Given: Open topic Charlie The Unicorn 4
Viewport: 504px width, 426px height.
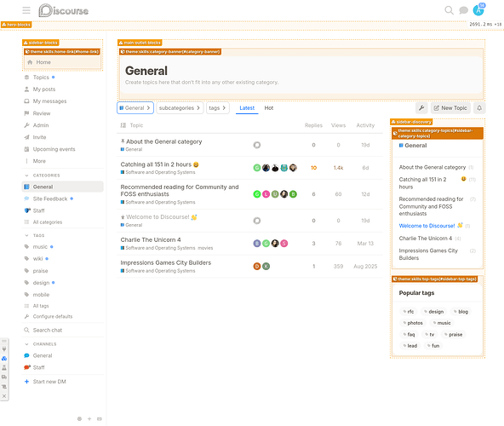Looking at the screenshot, I should click(151, 240).
